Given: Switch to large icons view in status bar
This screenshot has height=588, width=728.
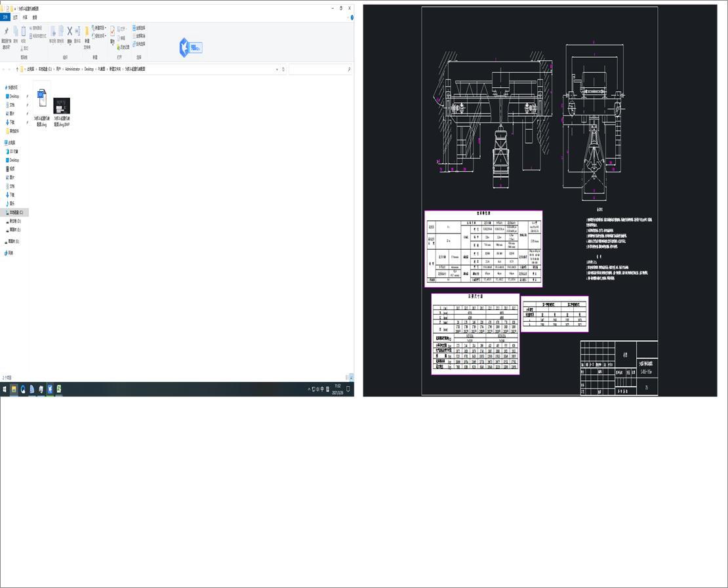Looking at the screenshot, I should (x=352, y=378).
